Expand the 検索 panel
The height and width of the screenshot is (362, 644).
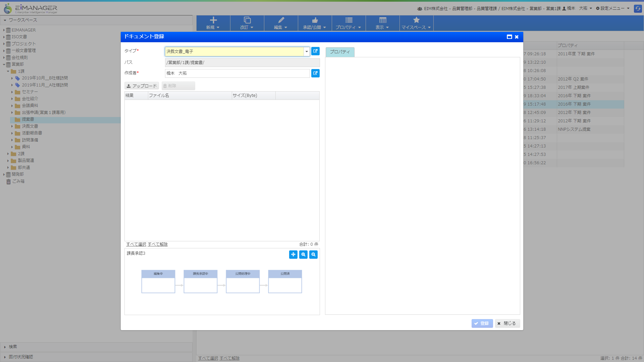click(x=96, y=347)
